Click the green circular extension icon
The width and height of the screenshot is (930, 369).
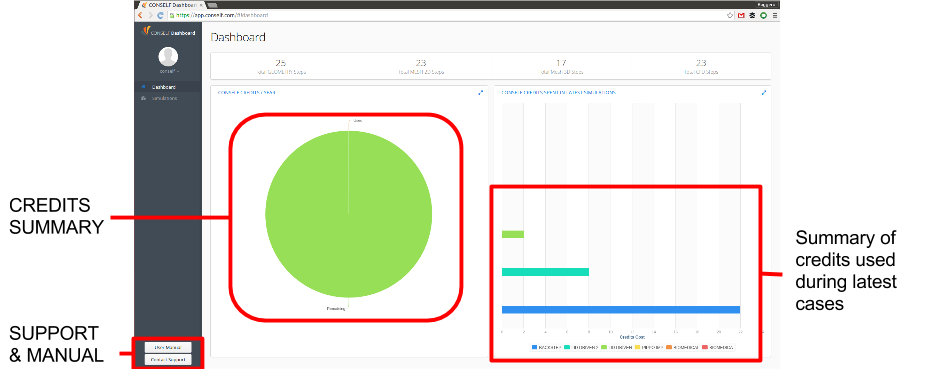[x=763, y=15]
